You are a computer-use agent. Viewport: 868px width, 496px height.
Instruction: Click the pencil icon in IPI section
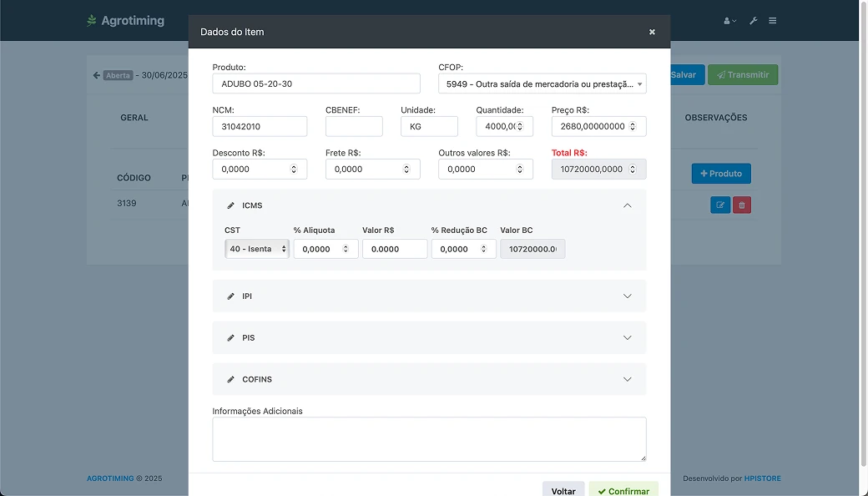pos(231,296)
